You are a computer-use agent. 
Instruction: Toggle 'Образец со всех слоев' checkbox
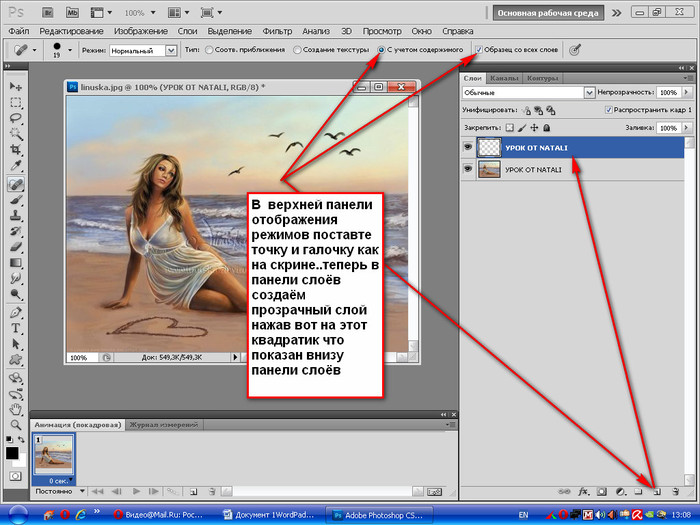(479, 50)
